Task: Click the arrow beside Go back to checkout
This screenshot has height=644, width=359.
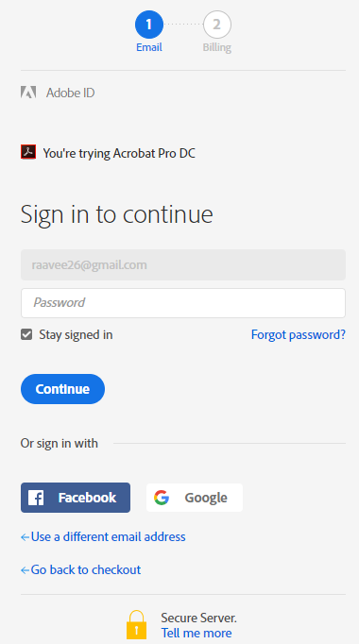Action: tap(26, 570)
